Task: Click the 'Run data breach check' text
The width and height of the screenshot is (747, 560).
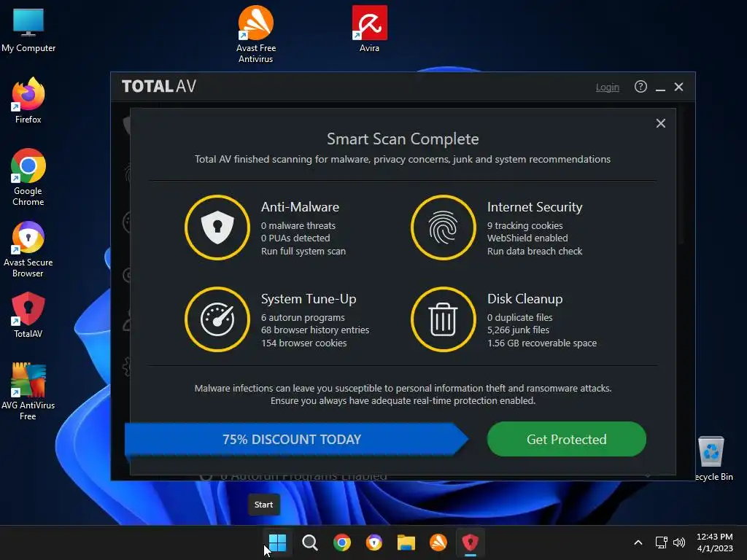Action: click(x=535, y=251)
